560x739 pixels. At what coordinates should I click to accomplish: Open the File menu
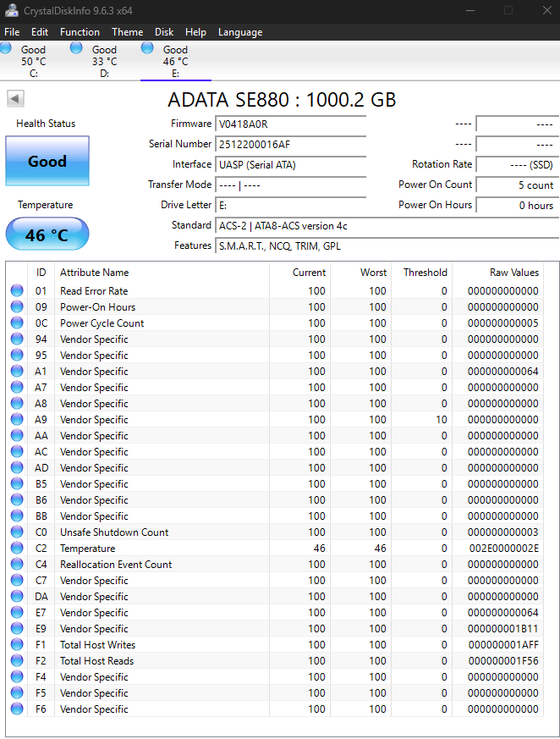12,32
